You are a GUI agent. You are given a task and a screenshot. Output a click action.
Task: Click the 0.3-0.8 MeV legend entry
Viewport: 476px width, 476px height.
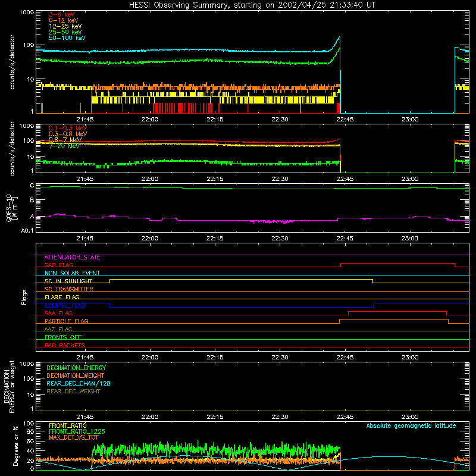[68, 134]
